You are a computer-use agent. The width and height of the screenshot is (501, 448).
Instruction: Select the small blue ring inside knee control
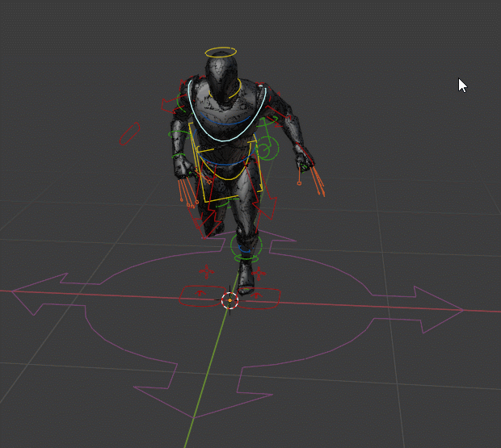point(245,249)
